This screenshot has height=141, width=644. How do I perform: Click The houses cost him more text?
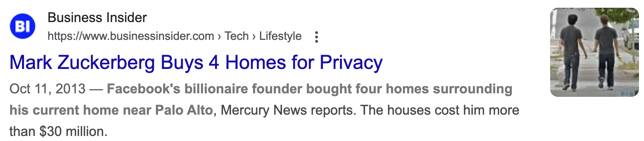440,110
